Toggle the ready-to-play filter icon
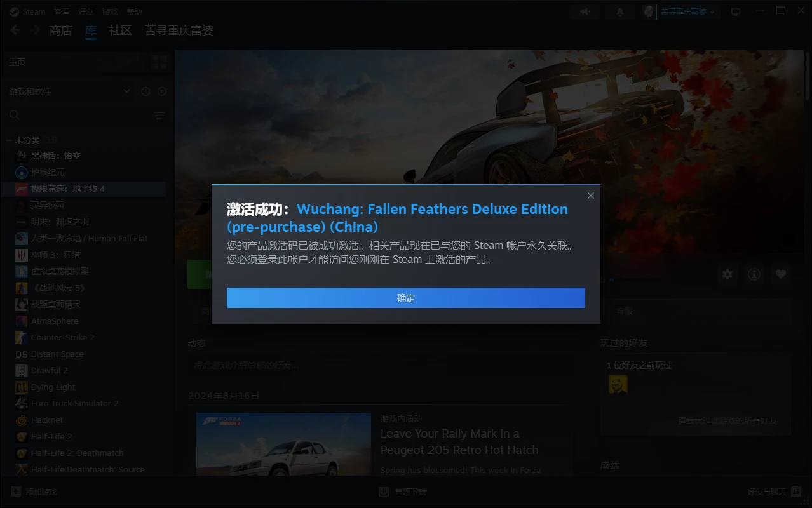 tap(162, 91)
